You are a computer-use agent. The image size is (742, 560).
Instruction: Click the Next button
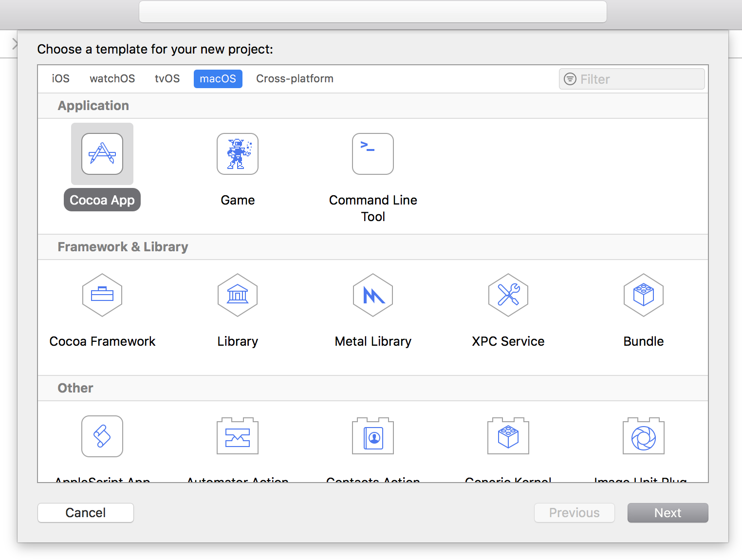pyautogui.click(x=668, y=512)
